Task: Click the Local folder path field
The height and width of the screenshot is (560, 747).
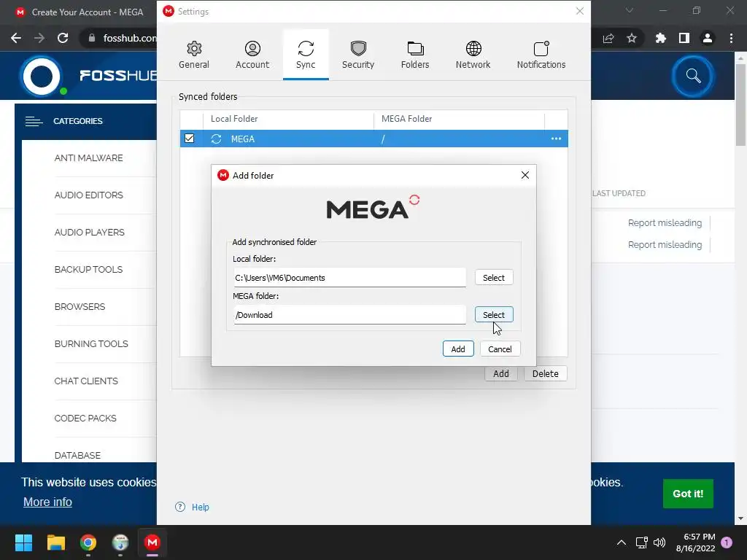Action: (x=349, y=278)
